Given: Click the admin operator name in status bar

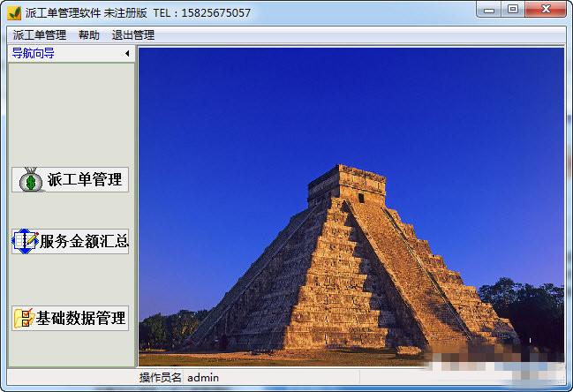Looking at the screenshot, I should (x=203, y=378).
